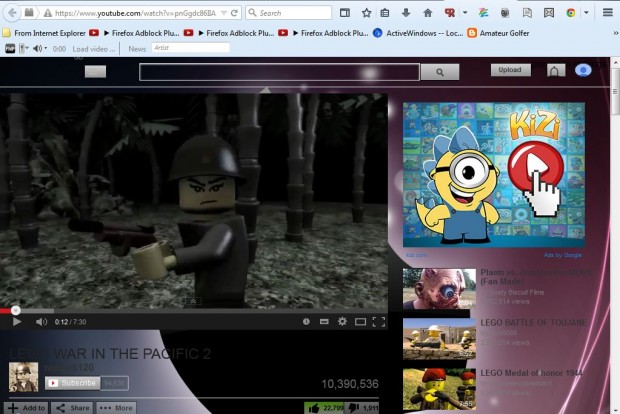Viewport: 620px width, 414px height.
Task: Open the YouTube account avatar
Action: click(x=583, y=70)
